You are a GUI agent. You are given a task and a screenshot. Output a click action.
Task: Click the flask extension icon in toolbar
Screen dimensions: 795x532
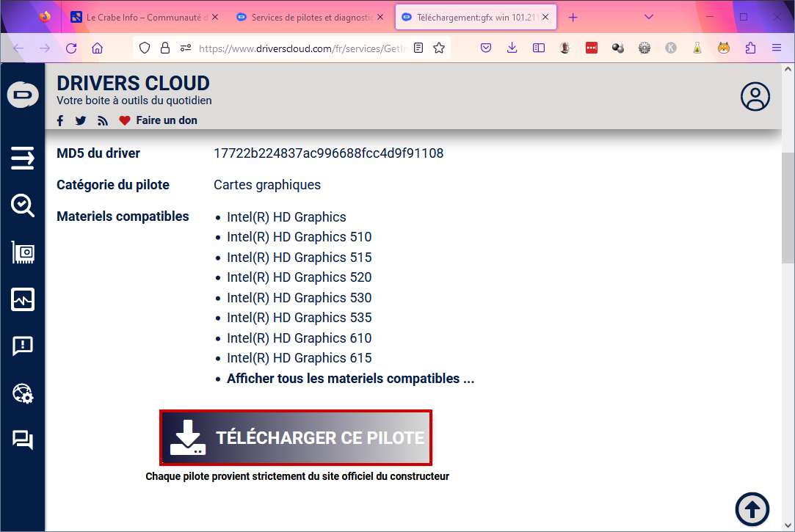(697, 48)
